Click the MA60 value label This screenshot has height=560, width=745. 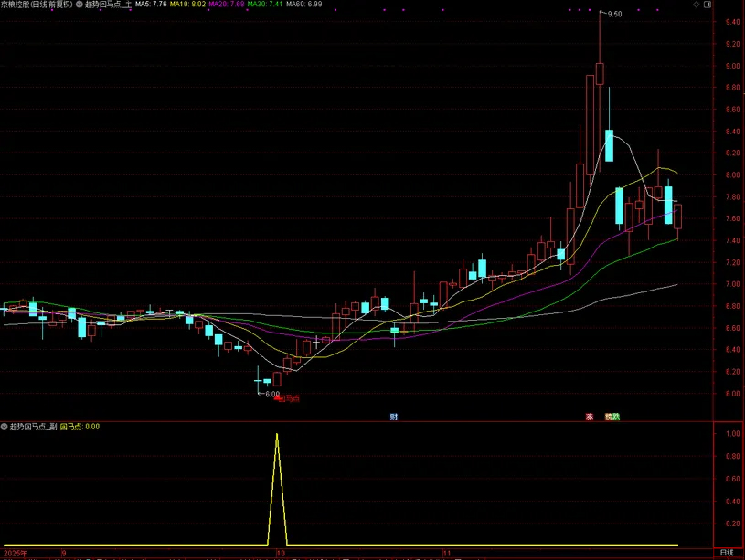[303, 5]
